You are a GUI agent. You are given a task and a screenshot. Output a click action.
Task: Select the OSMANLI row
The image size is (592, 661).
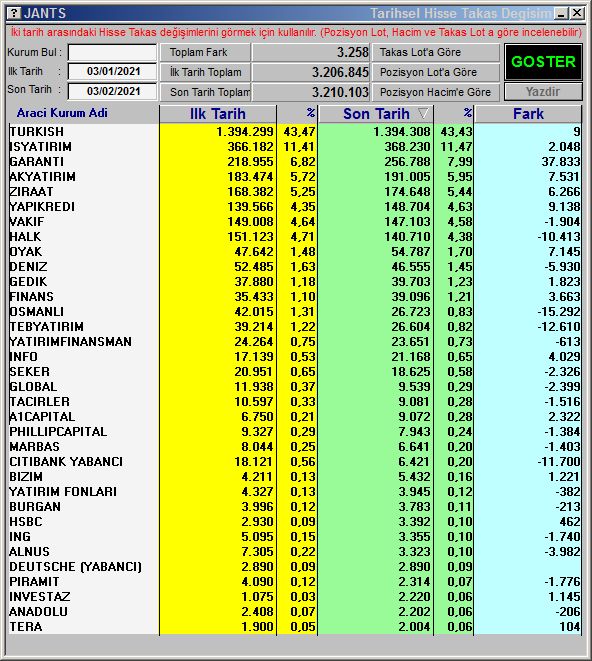pos(295,312)
